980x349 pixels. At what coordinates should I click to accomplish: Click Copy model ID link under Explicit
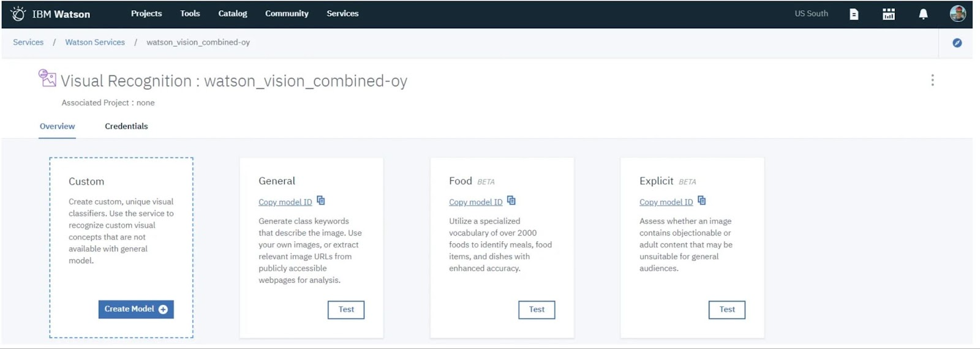[666, 202]
